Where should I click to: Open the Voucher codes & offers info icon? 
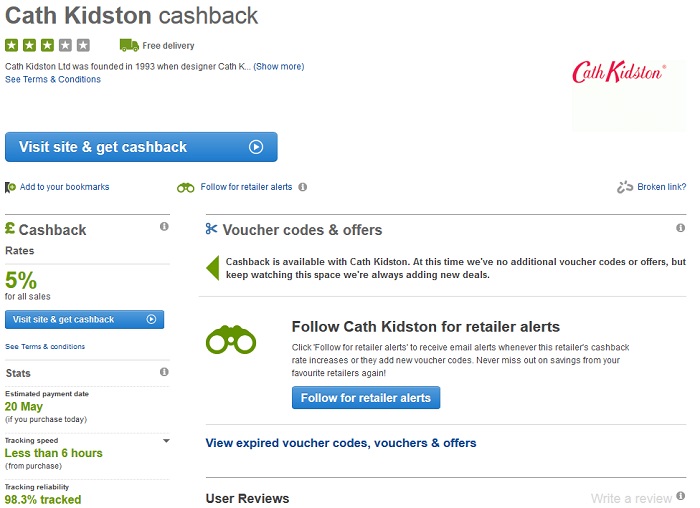coord(680,228)
